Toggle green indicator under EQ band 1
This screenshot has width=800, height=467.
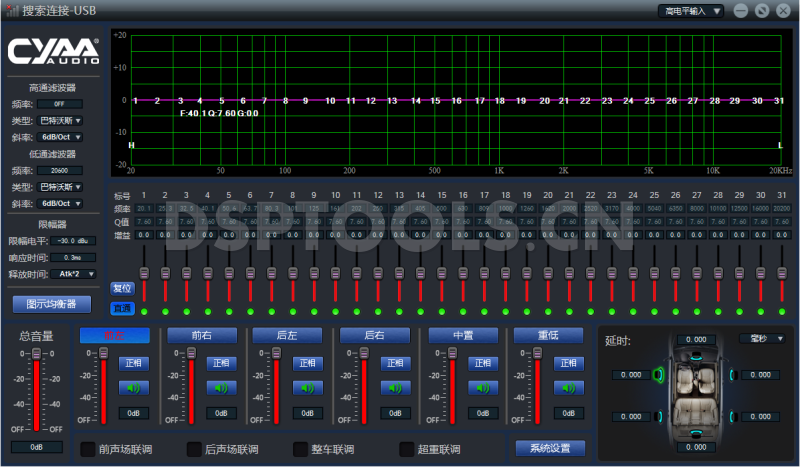pos(144,311)
